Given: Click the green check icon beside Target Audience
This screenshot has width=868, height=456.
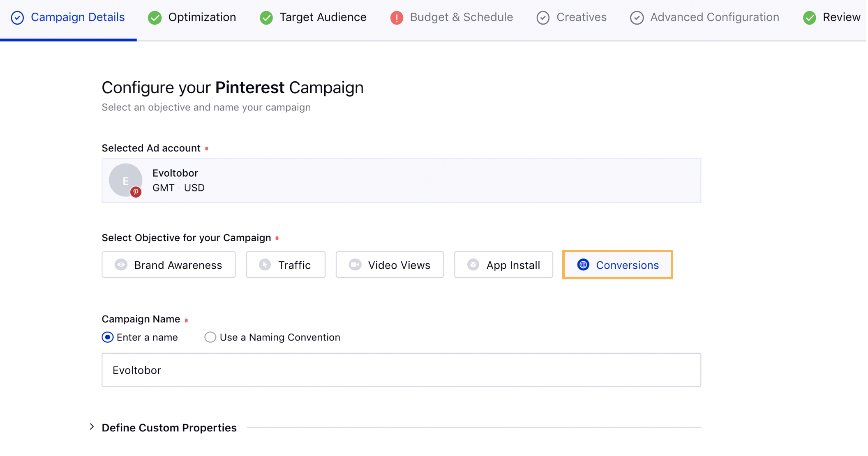Looking at the screenshot, I should [266, 18].
